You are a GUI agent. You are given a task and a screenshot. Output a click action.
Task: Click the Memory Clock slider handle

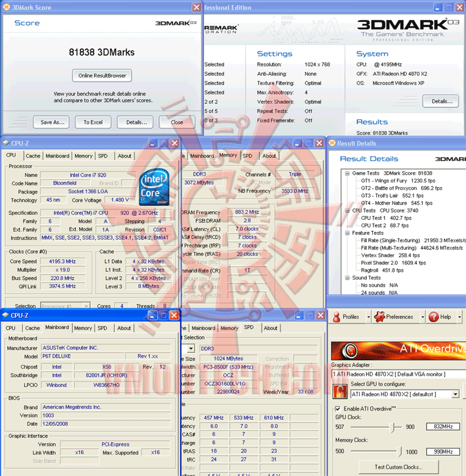pyautogui.click(x=401, y=452)
